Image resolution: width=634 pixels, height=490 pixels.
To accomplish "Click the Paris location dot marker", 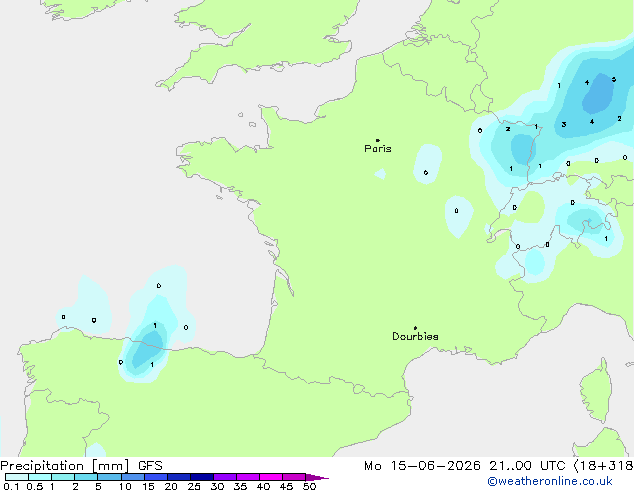I will [x=378, y=140].
